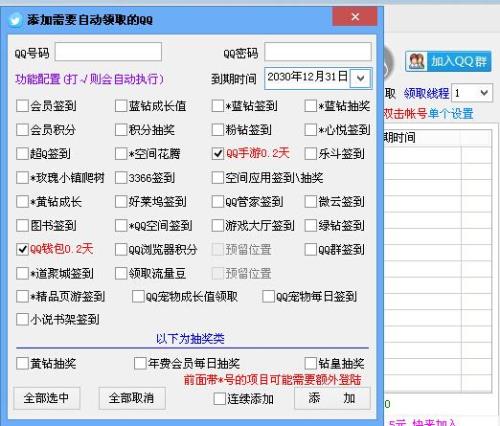This screenshot has height=426, width=500.
Task: Uncheck the QQ钱包0.2天 checkbox
Action: [22, 249]
